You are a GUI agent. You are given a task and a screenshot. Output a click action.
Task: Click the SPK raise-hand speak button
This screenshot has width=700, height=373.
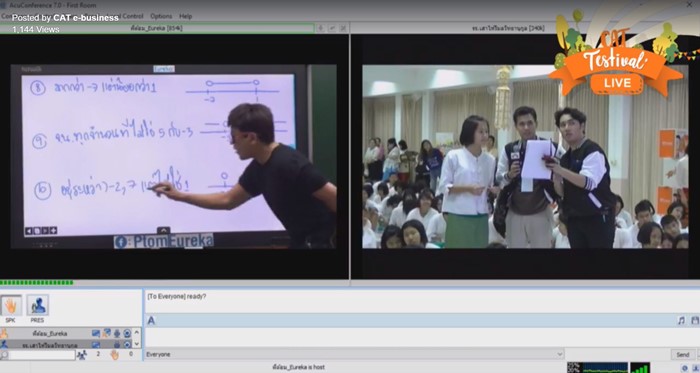11,306
